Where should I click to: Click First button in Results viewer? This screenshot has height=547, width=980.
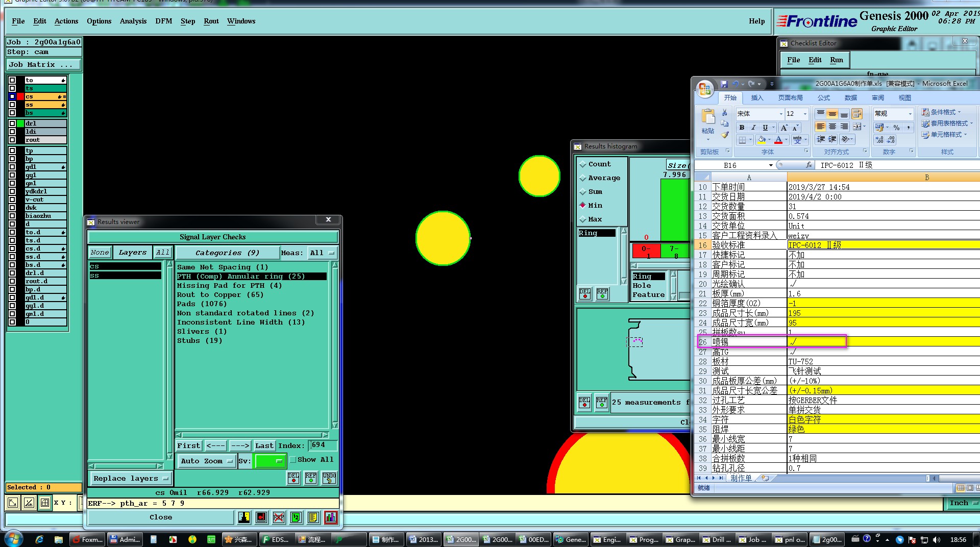click(189, 446)
